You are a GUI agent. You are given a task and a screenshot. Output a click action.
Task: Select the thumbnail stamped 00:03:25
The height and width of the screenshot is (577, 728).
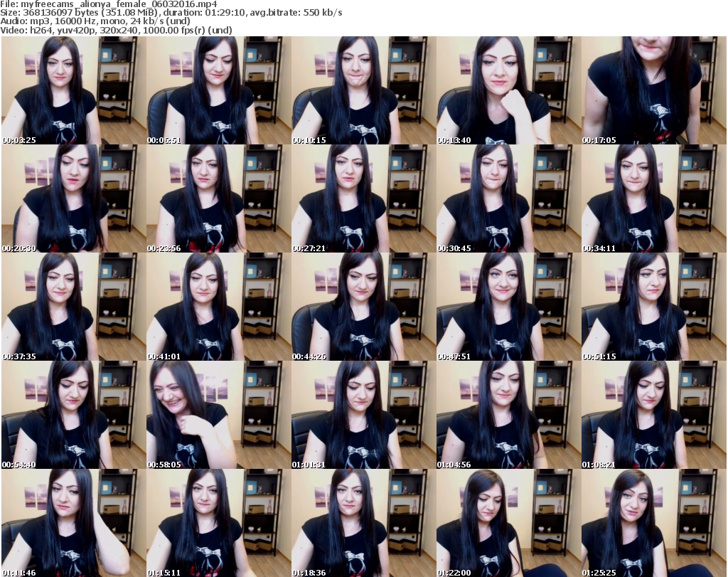(x=74, y=90)
